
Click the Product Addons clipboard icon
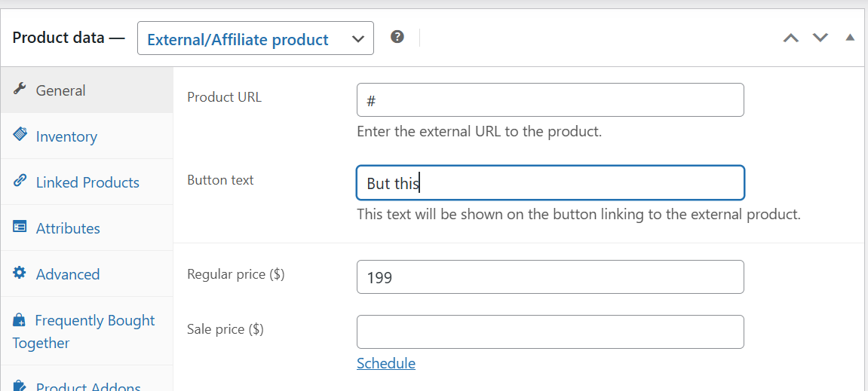(x=20, y=385)
